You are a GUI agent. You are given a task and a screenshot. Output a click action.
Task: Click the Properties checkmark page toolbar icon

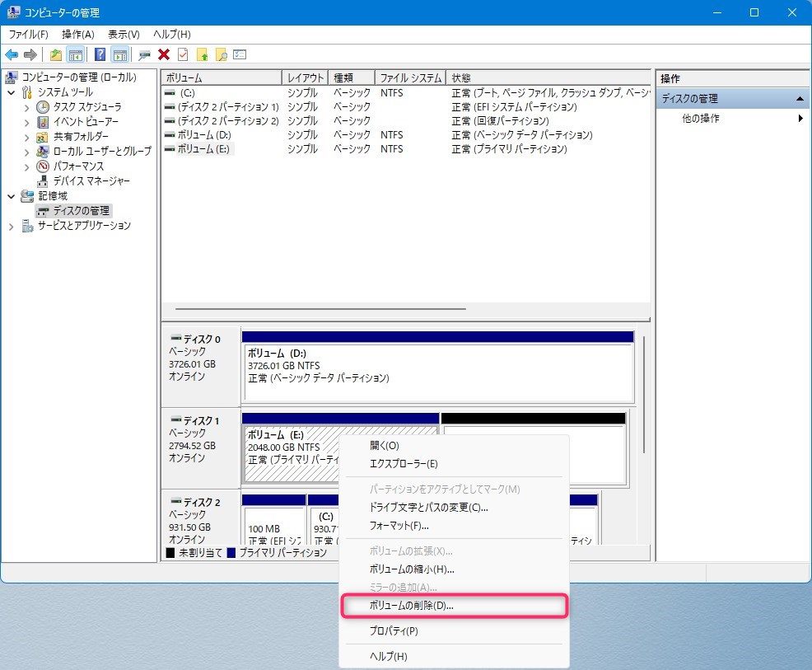182,54
